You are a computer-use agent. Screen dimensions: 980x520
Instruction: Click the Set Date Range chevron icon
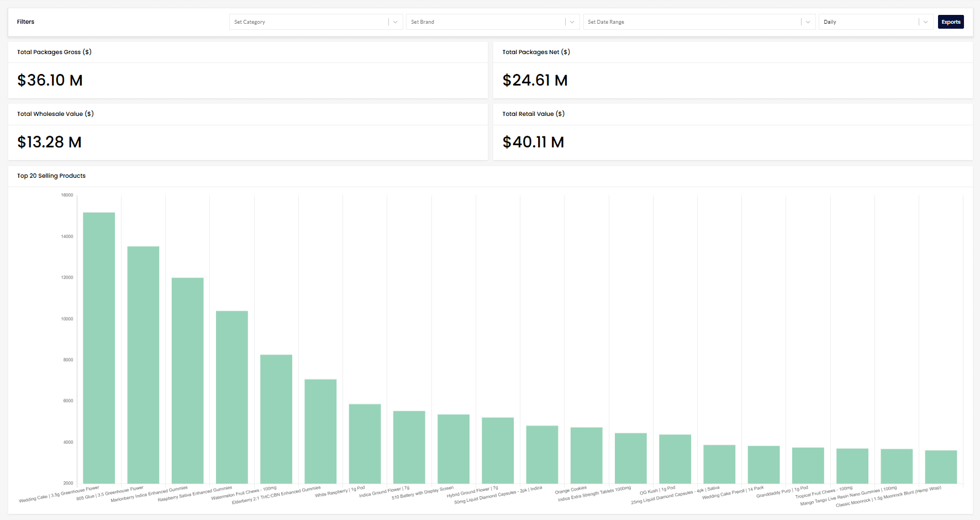(808, 22)
